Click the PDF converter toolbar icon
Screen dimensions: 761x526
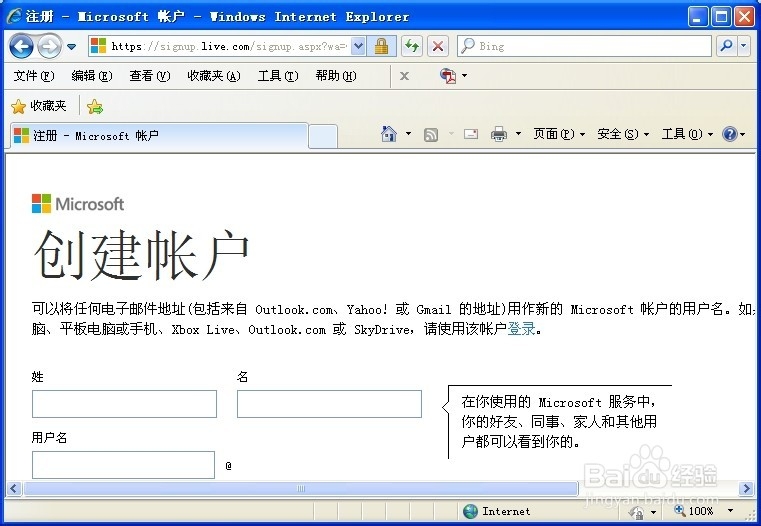click(448, 76)
